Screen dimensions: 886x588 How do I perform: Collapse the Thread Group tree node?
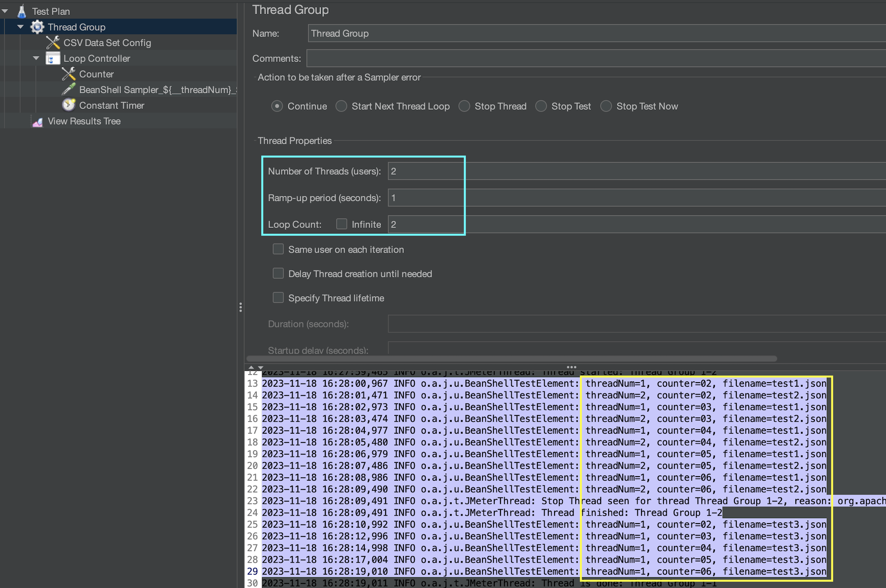click(x=20, y=27)
